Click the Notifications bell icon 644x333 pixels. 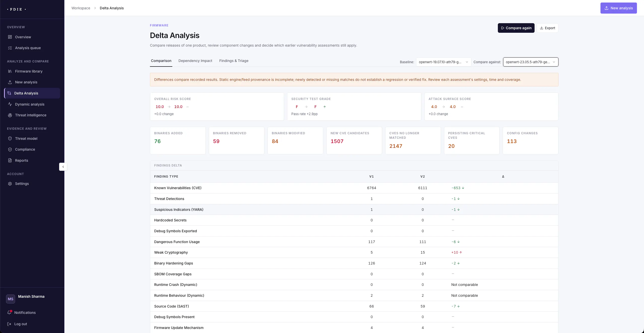[9, 312]
